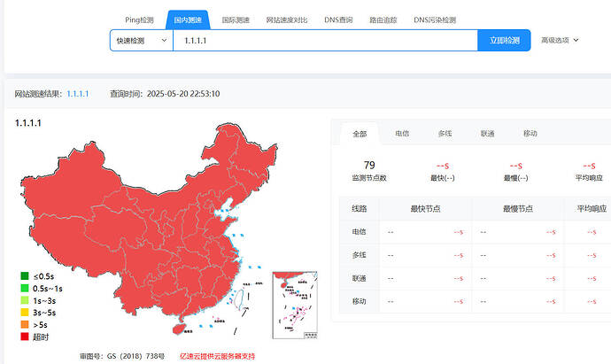This screenshot has width=611, height=364.
Task: Select the 电信 carrier tab
Action: (402, 133)
